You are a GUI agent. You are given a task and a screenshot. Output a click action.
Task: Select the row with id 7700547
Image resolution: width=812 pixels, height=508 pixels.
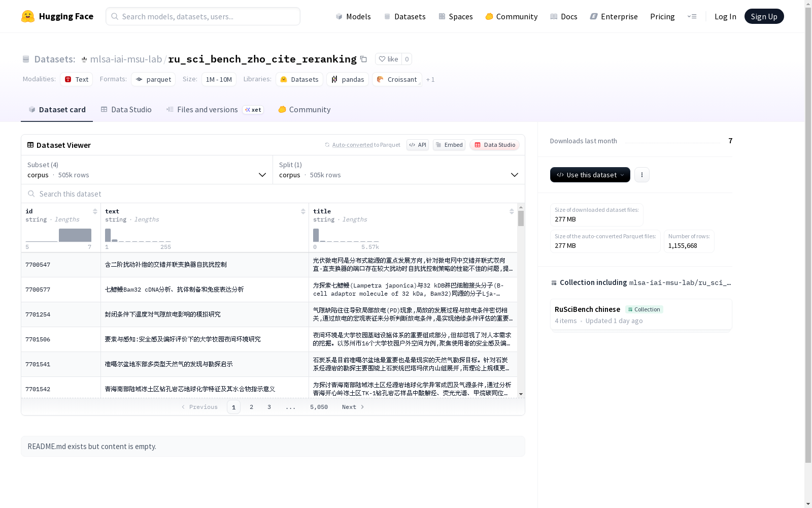[x=269, y=265]
